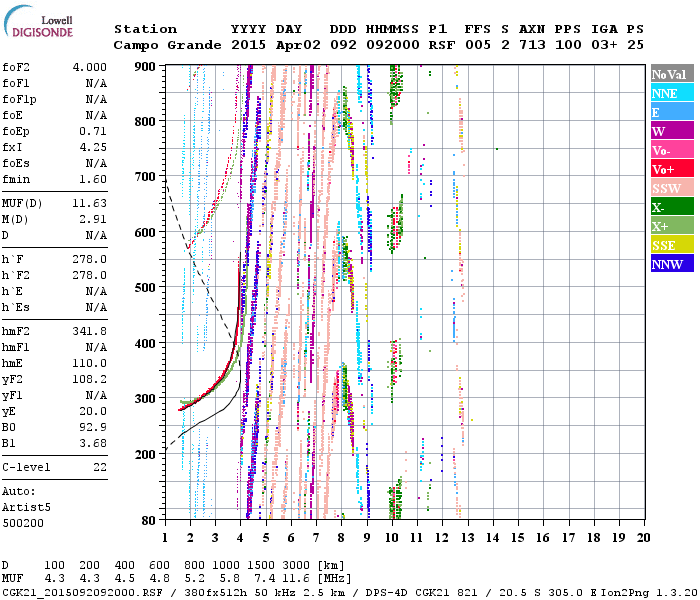Select the NoVal legend swatch
This screenshot has width=700, height=600.
click(672, 74)
